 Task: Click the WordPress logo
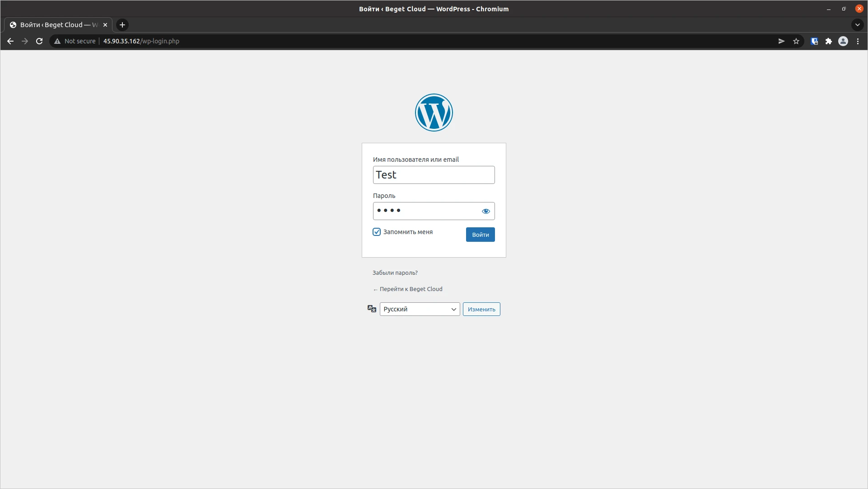coord(434,113)
